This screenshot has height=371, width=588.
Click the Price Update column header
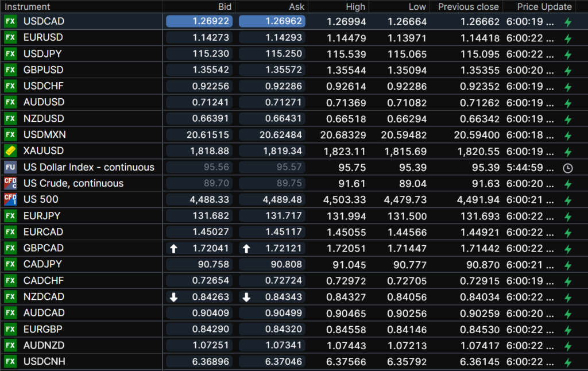click(x=544, y=7)
